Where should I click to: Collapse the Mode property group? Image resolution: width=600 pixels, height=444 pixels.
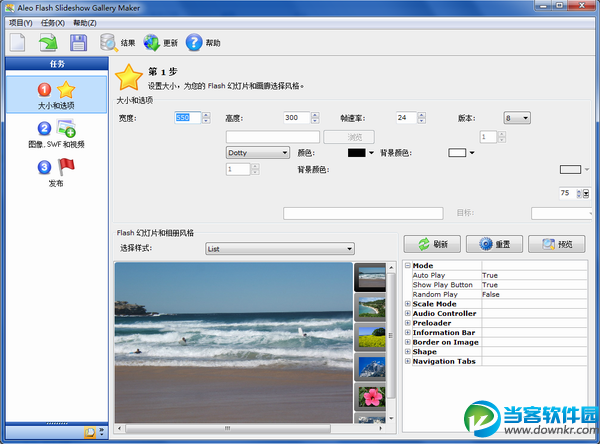pos(408,265)
